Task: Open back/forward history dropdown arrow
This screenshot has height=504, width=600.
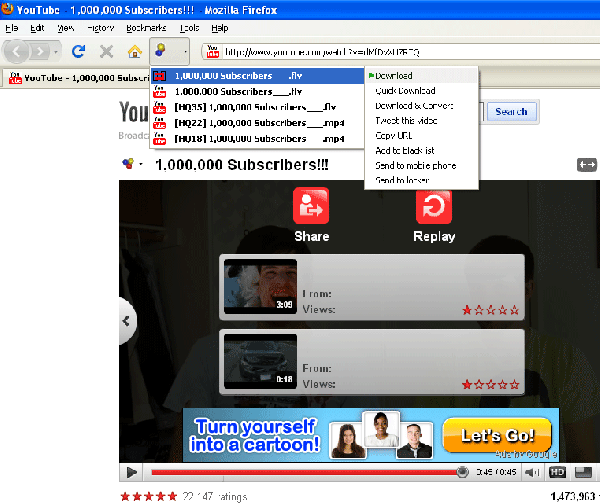Action: pyautogui.click(x=56, y=51)
